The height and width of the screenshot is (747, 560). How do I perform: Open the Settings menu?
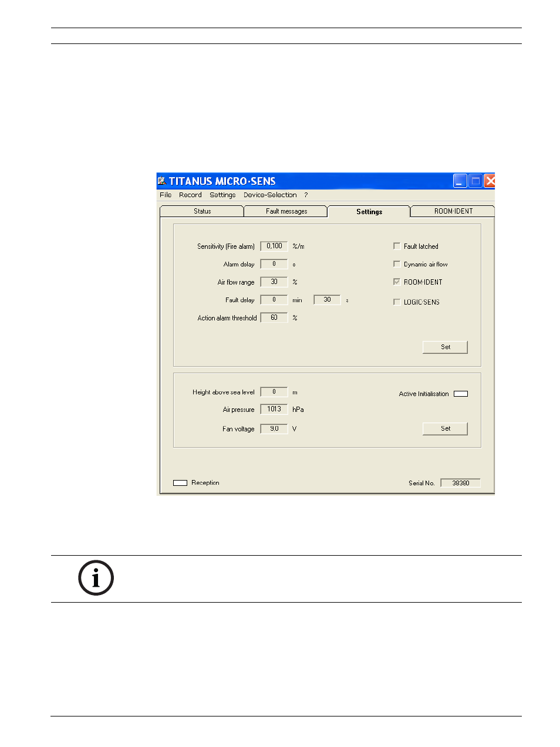[x=222, y=195]
